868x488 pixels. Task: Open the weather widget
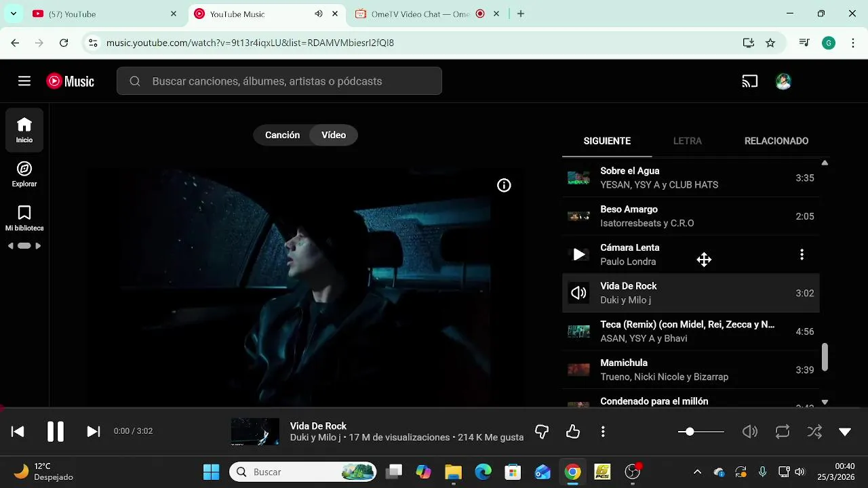point(43,472)
